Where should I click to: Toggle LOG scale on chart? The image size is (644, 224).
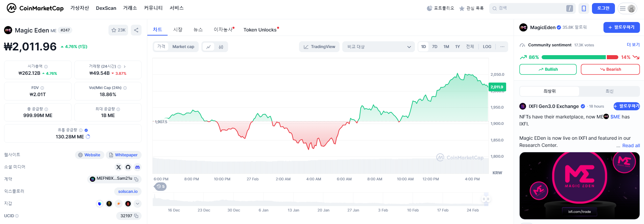coord(487,47)
